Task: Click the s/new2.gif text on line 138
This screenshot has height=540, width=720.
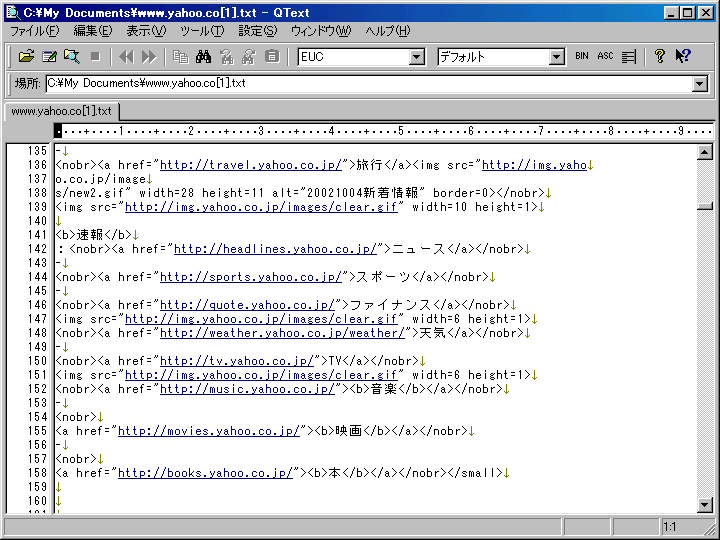Action: [94, 193]
